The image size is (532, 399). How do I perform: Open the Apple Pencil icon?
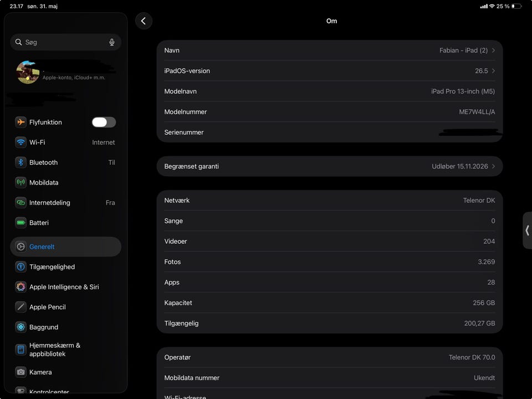point(21,307)
